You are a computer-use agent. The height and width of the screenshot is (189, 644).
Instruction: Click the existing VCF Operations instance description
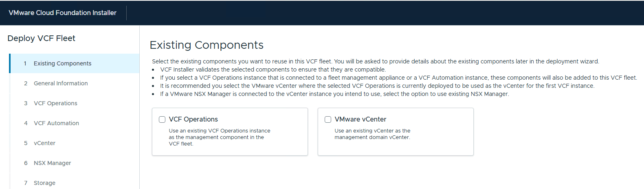coord(220,137)
